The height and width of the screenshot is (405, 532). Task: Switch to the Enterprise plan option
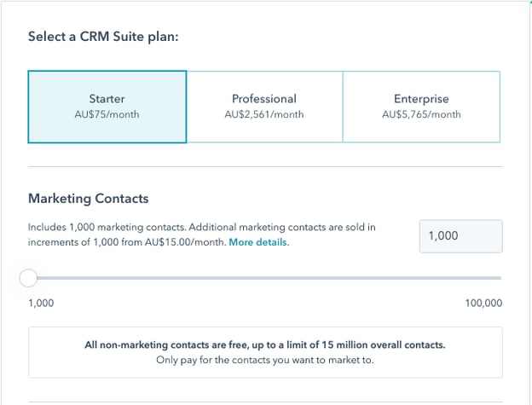[x=421, y=107]
